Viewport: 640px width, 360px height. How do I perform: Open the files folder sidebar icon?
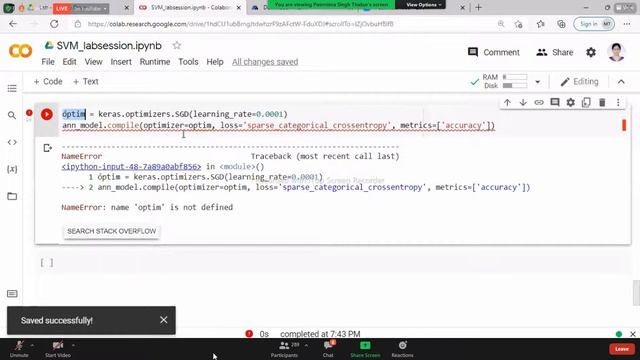click(x=12, y=196)
